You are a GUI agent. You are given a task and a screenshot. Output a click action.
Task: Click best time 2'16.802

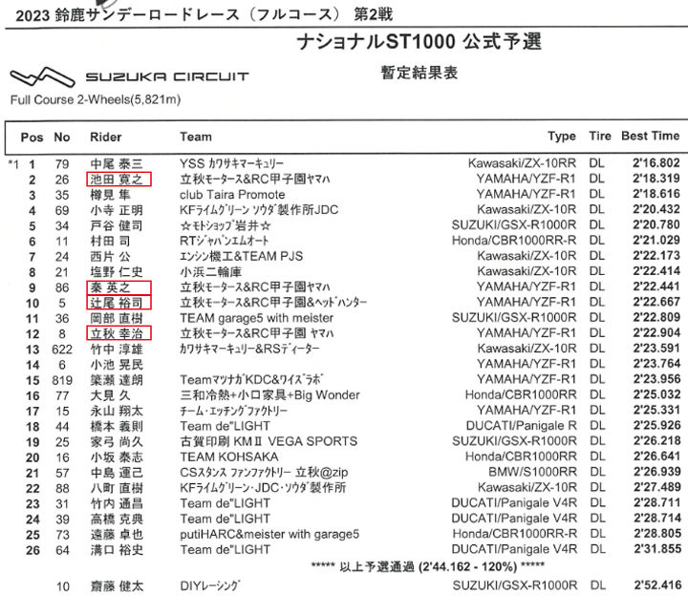point(656,163)
